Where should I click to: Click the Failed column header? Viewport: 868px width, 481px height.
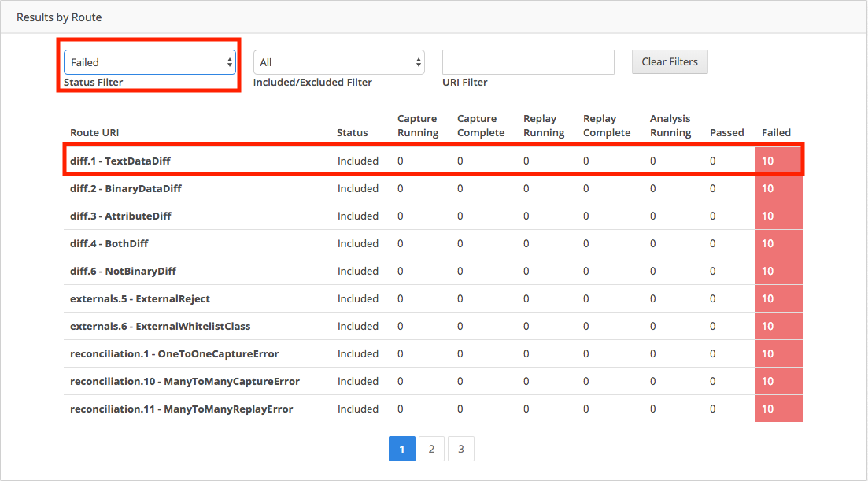(x=776, y=133)
